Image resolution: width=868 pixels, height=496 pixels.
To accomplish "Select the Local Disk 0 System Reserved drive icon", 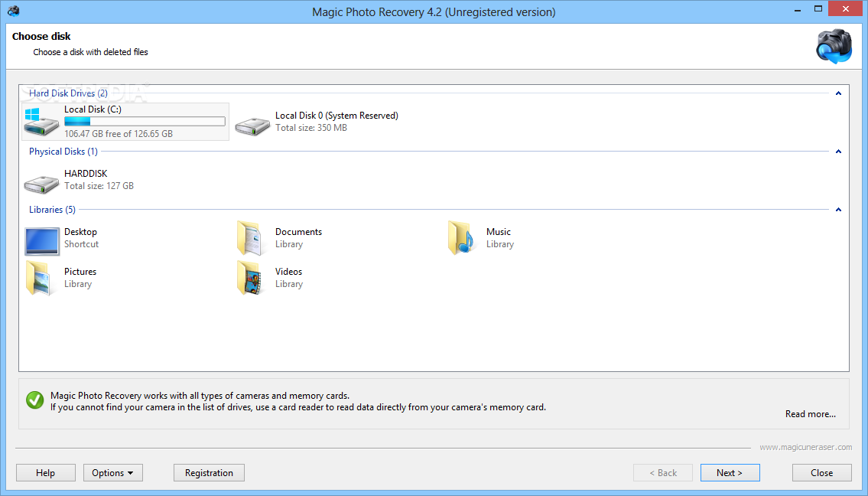I will click(252, 126).
